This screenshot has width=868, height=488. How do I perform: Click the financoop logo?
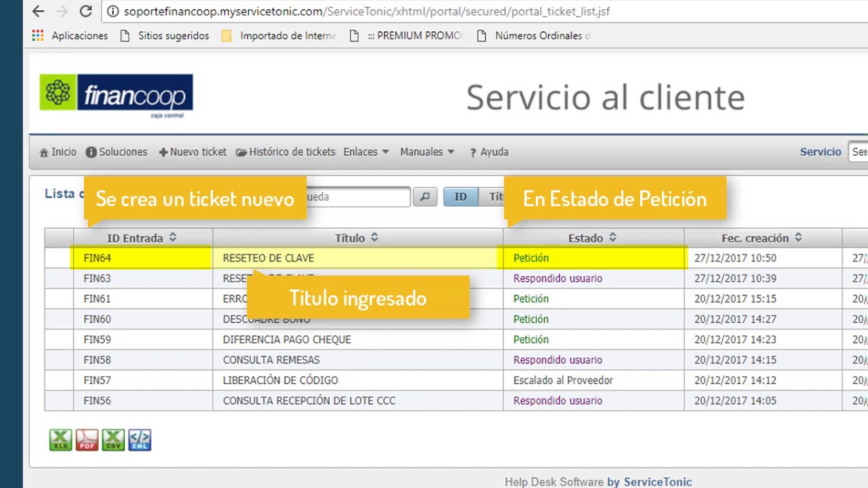(x=116, y=96)
